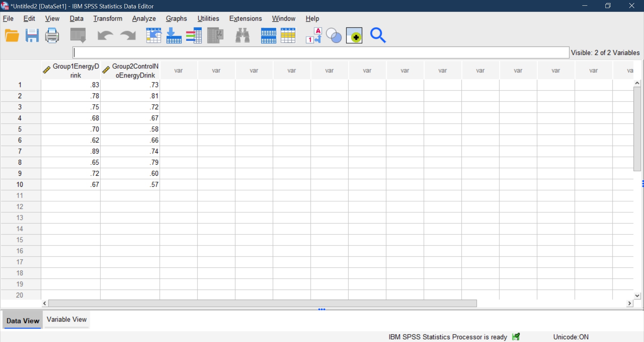Select the Group2ControlNoEnergyDrink column header
Viewport: 644px width, 342px height.
pos(130,71)
